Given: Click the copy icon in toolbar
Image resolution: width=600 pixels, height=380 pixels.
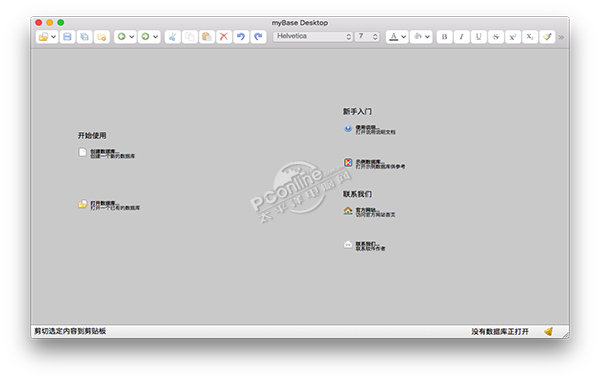Looking at the screenshot, I should point(190,37).
